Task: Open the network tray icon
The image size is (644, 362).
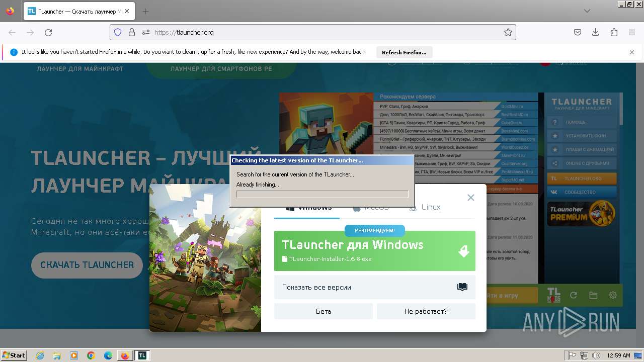Action: pyautogui.click(x=584, y=355)
